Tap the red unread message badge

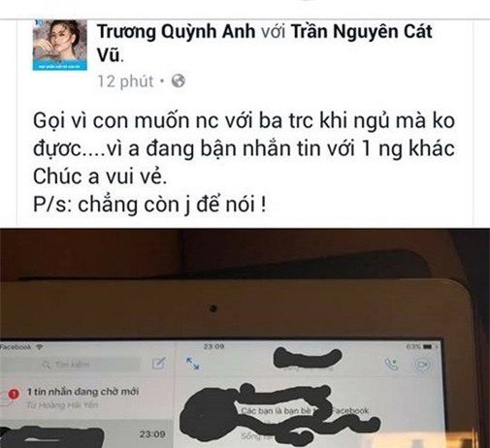14,394
